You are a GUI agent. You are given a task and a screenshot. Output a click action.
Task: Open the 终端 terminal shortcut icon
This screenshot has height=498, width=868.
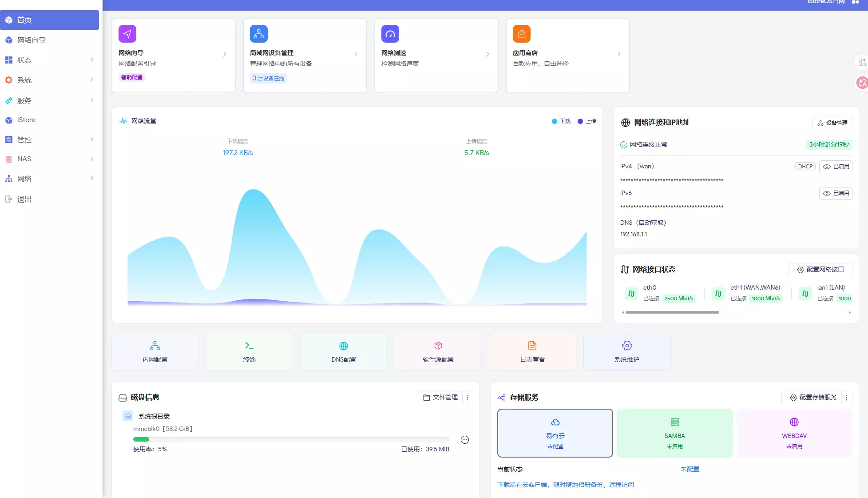pyautogui.click(x=249, y=346)
